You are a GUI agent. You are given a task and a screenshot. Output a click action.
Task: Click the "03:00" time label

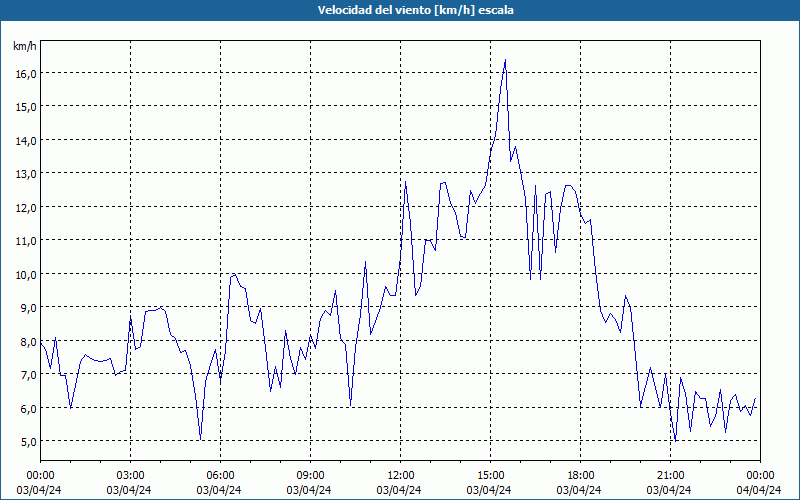pyautogui.click(x=130, y=476)
